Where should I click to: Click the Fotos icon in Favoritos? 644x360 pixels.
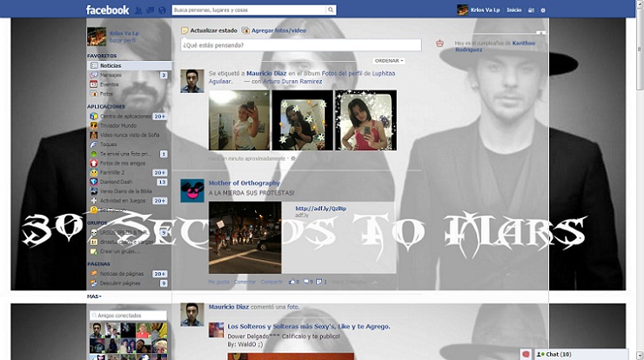coord(94,94)
